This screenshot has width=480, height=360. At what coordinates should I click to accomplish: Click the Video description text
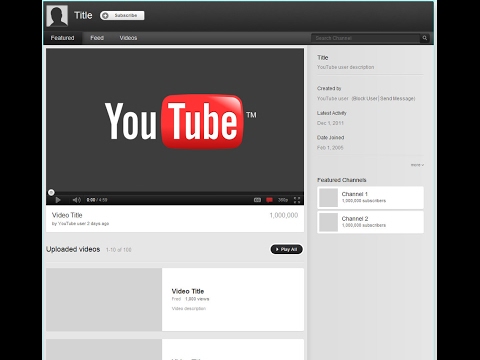[189, 309]
